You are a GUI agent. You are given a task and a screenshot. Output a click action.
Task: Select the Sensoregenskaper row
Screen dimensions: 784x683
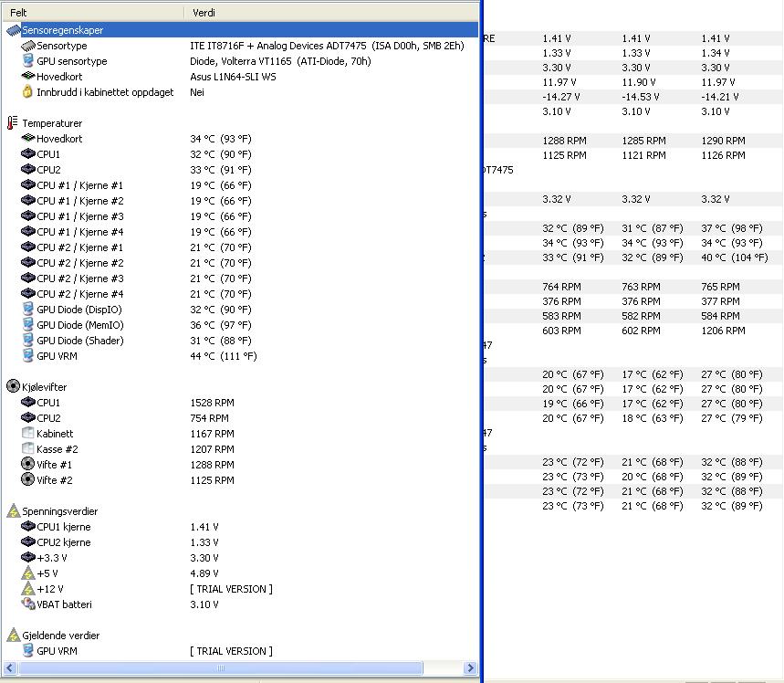tap(249, 30)
